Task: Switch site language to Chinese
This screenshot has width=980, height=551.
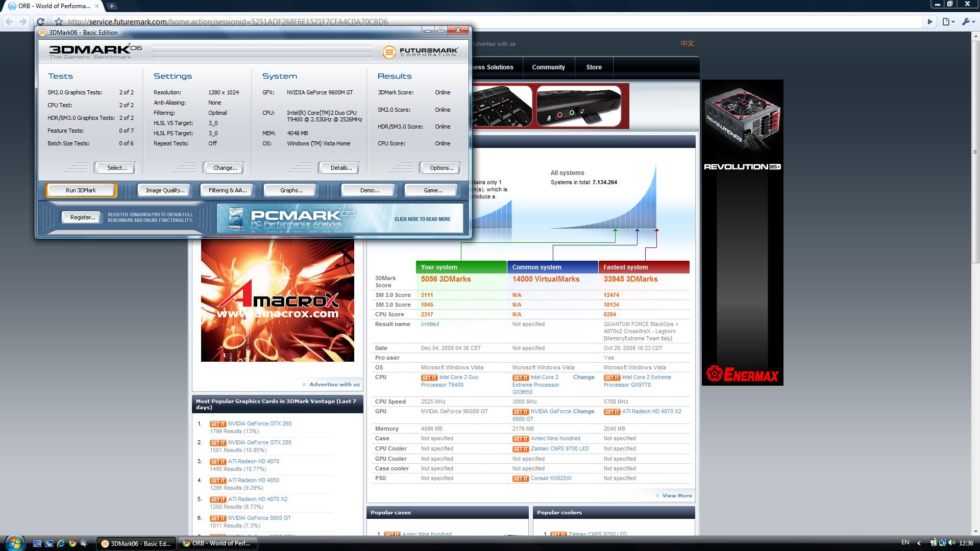Action: [687, 43]
